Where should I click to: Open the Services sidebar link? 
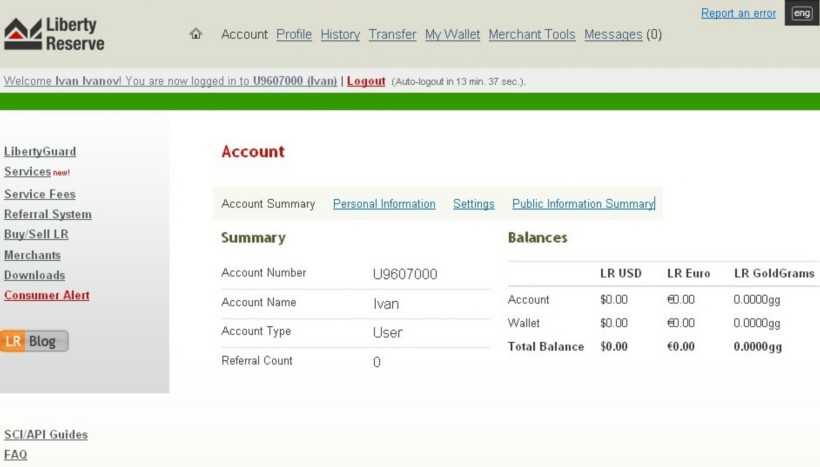click(28, 172)
